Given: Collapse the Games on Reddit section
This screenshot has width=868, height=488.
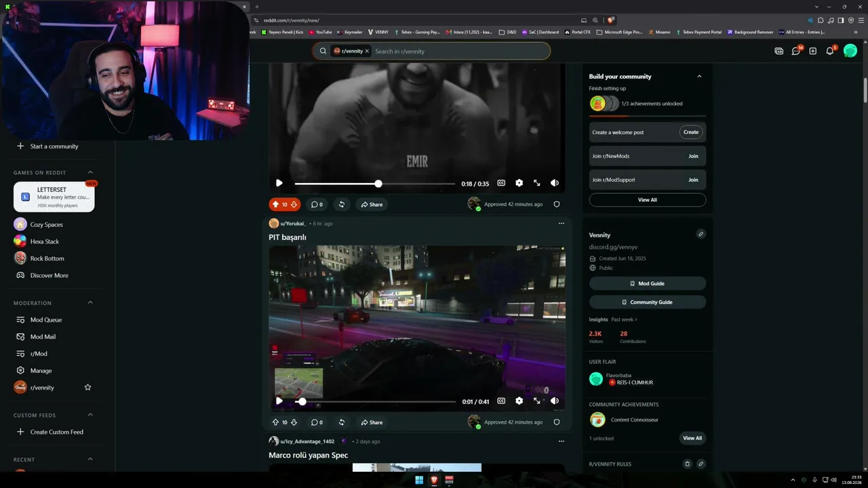Looking at the screenshot, I should click(x=90, y=172).
